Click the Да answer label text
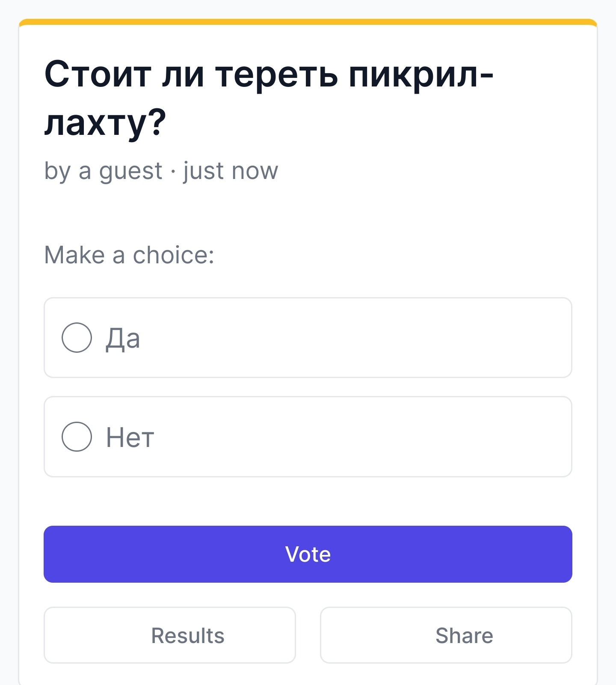Screen dimensions: 616x685 tap(123, 338)
